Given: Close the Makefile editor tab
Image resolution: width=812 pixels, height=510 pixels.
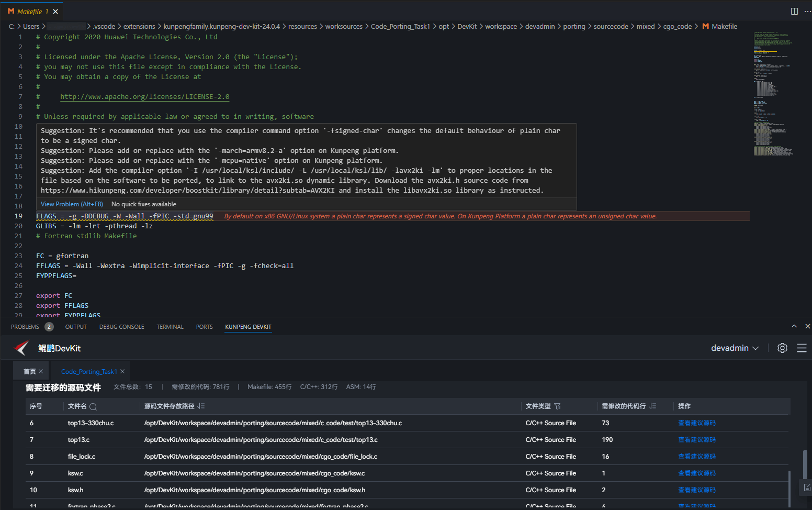Looking at the screenshot, I should [55, 11].
